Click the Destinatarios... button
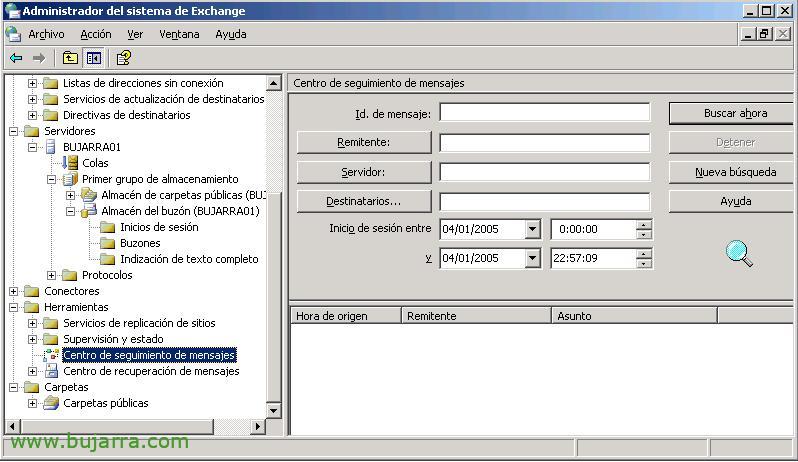The width and height of the screenshot is (798, 462). [364, 201]
